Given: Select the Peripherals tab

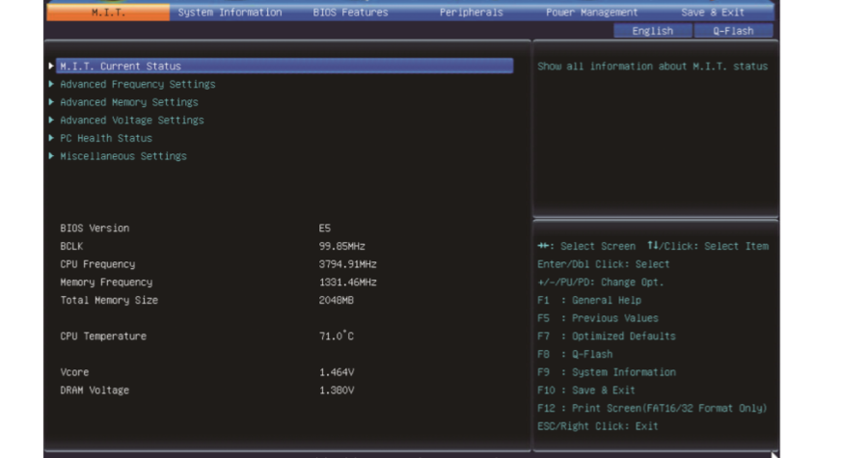Looking at the screenshot, I should click(471, 13).
